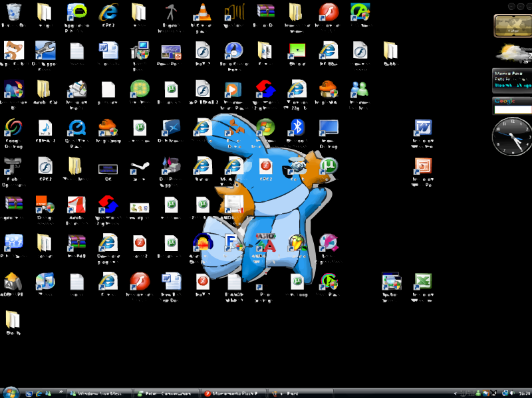This screenshot has height=398, width=532.
Task: Launch Internet Explorer from Quick Launch
Action: click(39, 393)
